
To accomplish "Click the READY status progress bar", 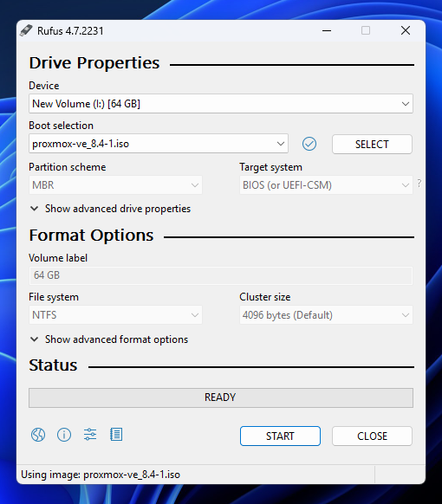I will (221, 397).
